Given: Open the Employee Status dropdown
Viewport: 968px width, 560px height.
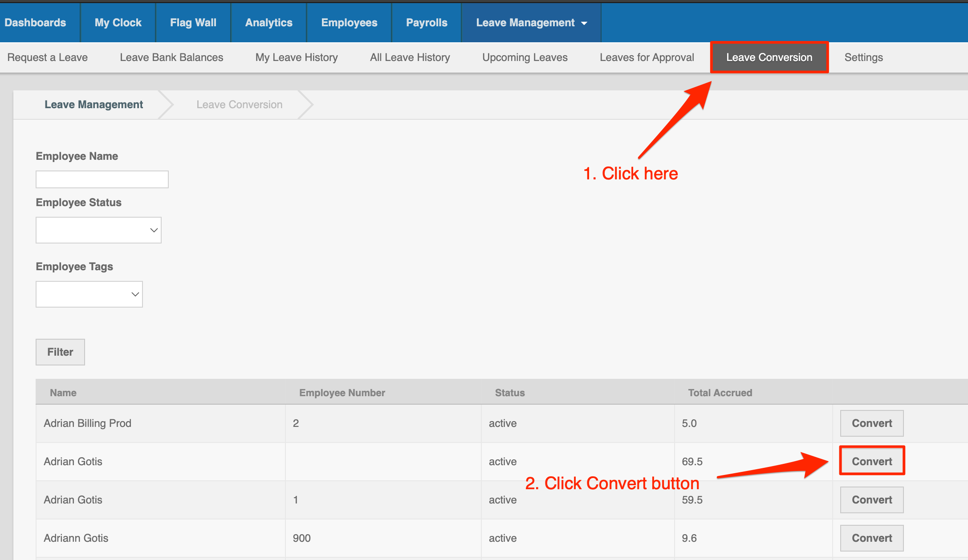Looking at the screenshot, I should [x=98, y=230].
